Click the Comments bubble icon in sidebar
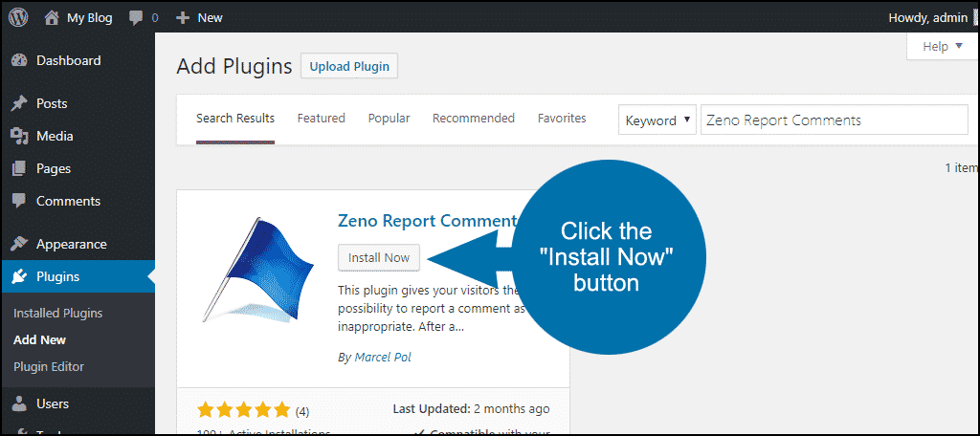Viewport: 980px width, 436px height. (20, 201)
